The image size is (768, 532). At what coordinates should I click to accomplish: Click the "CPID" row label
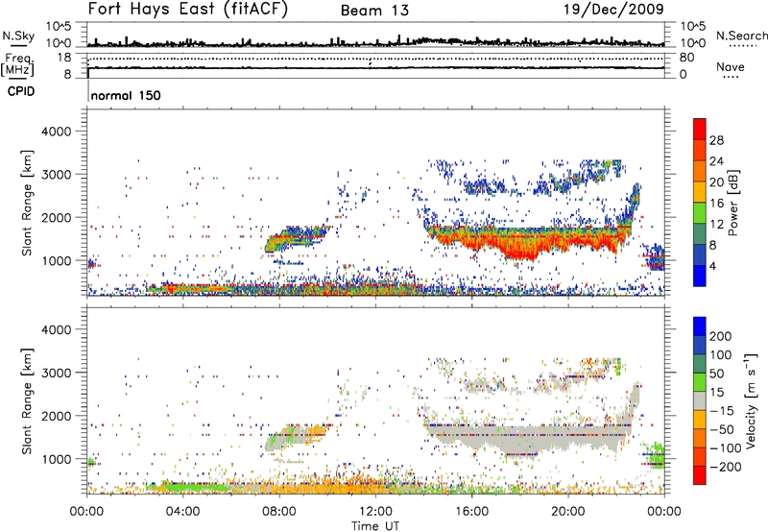(x=21, y=91)
